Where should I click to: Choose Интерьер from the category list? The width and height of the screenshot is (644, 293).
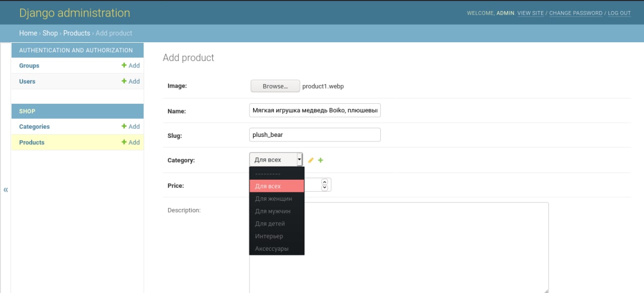(x=277, y=236)
